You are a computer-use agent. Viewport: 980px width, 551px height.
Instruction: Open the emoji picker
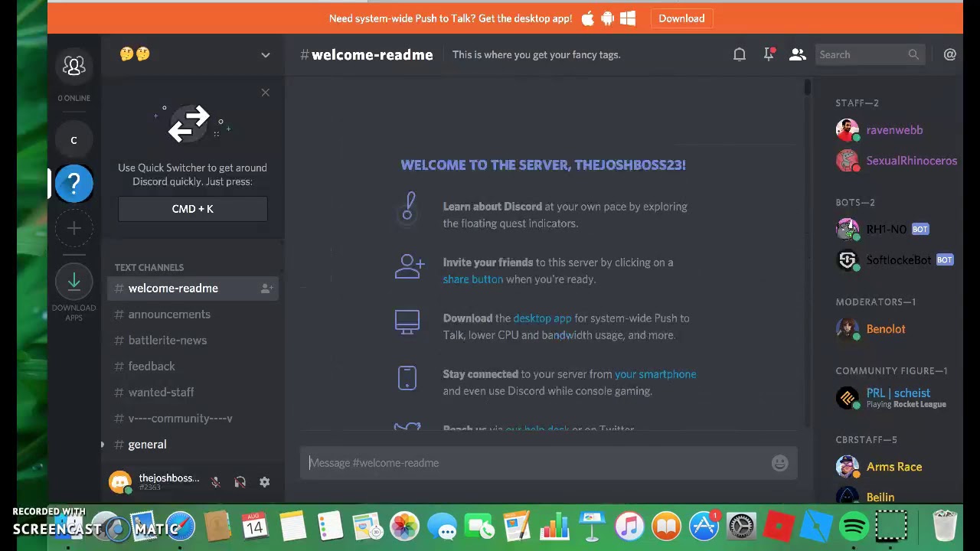[x=779, y=463]
